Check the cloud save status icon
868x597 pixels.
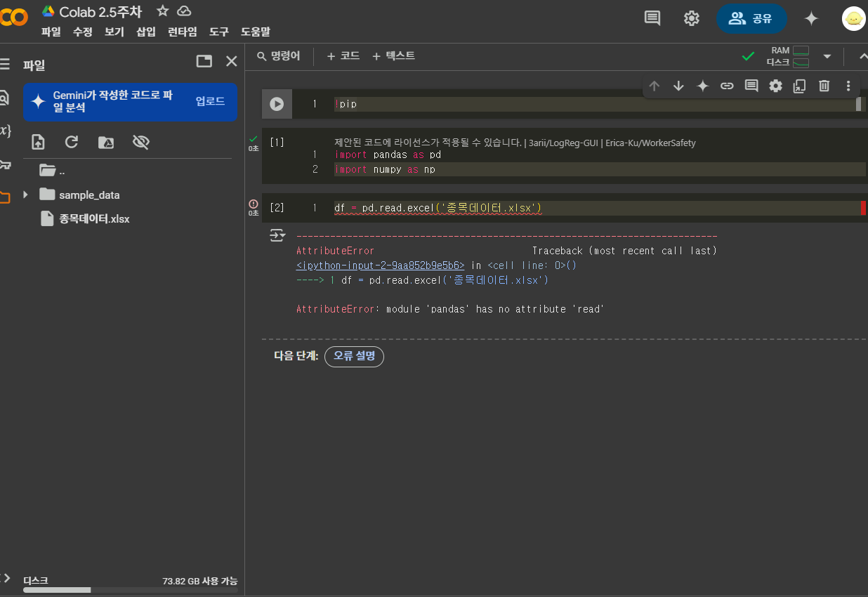click(184, 11)
